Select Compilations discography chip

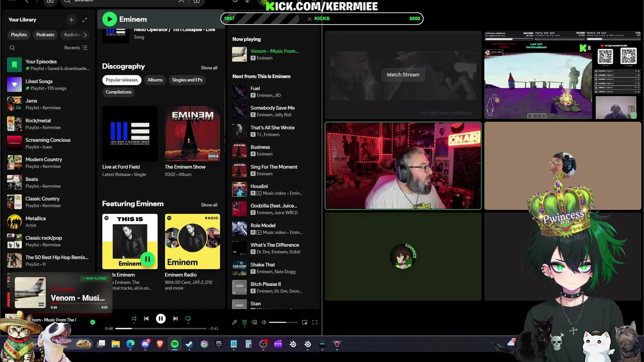pyautogui.click(x=119, y=92)
